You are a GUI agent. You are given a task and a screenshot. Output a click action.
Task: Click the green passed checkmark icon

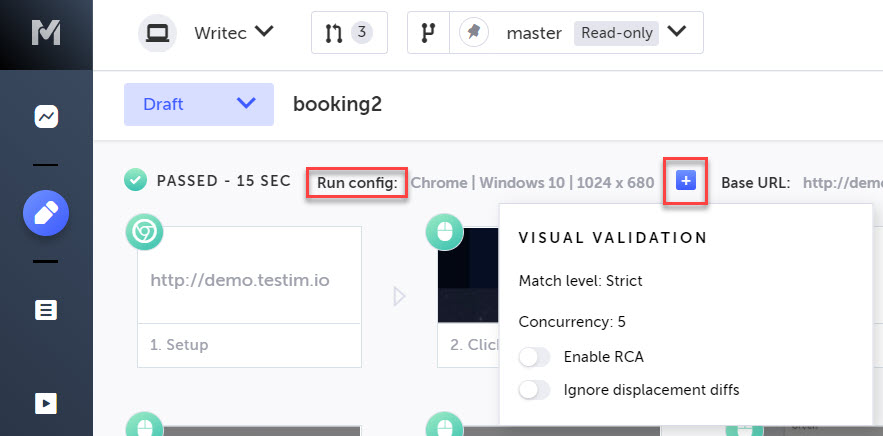pos(136,181)
